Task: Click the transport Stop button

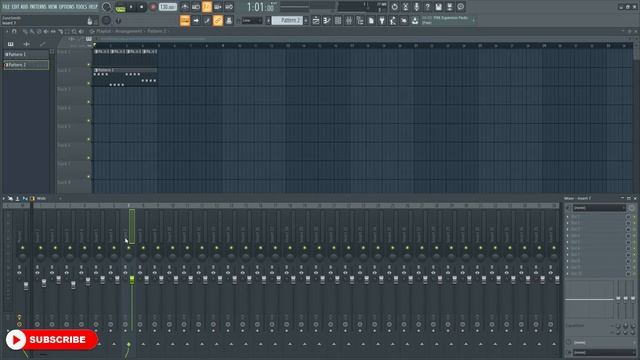Action: point(142,7)
